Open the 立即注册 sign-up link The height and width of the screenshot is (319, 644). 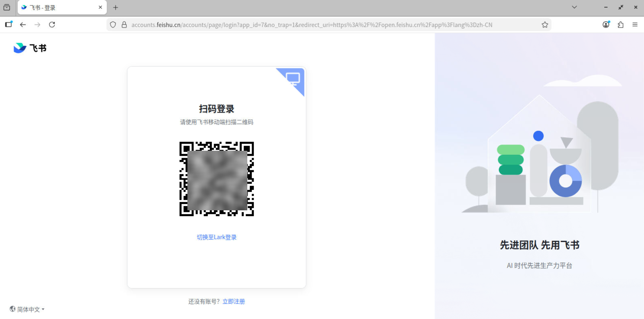click(234, 302)
